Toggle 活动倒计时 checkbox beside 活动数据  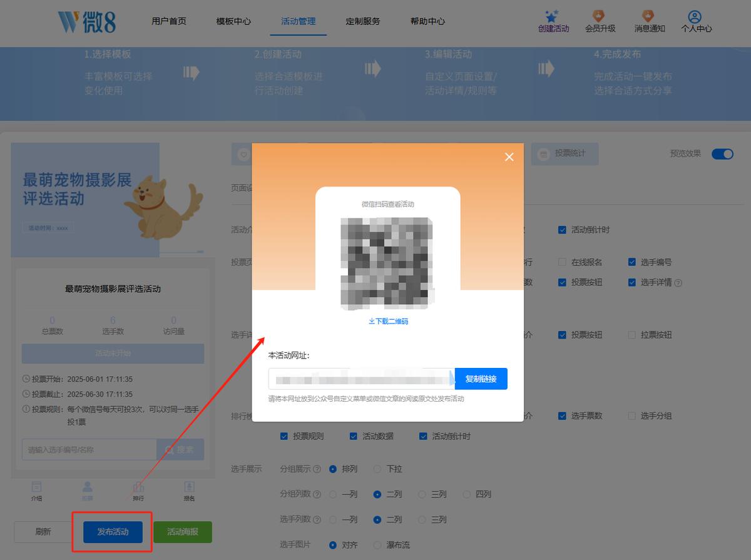[x=423, y=436]
